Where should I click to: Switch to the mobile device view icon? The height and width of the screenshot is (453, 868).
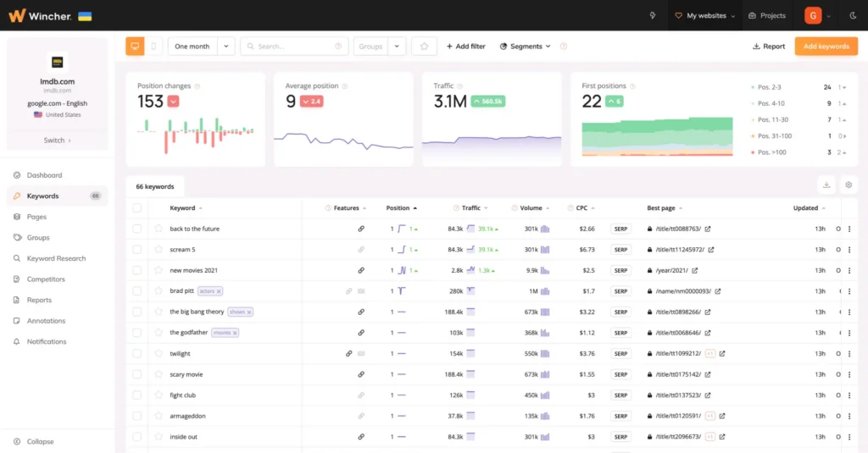click(153, 47)
